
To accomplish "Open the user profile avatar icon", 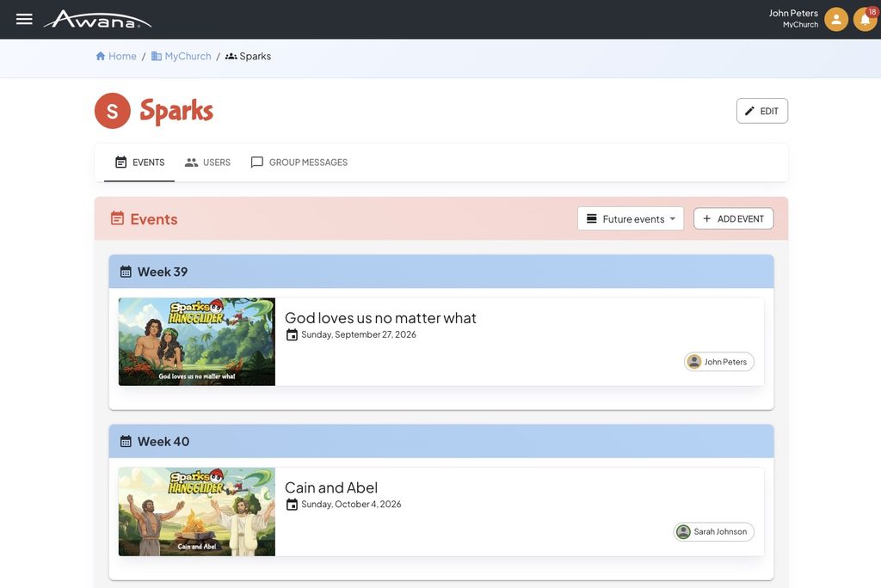I will click(x=836, y=19).
